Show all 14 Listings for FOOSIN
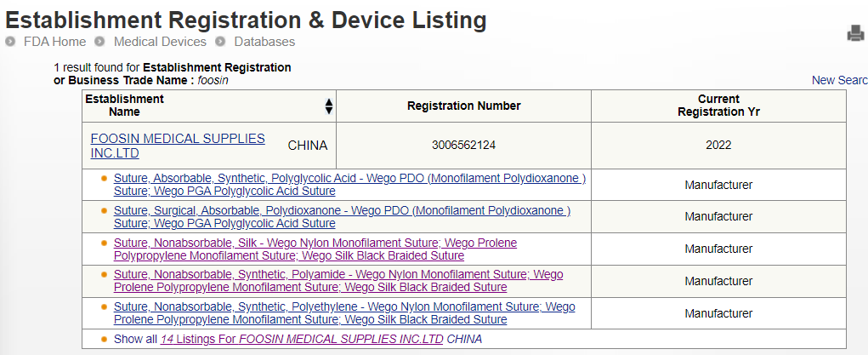The image size is (868, 355). click(302, 339)
